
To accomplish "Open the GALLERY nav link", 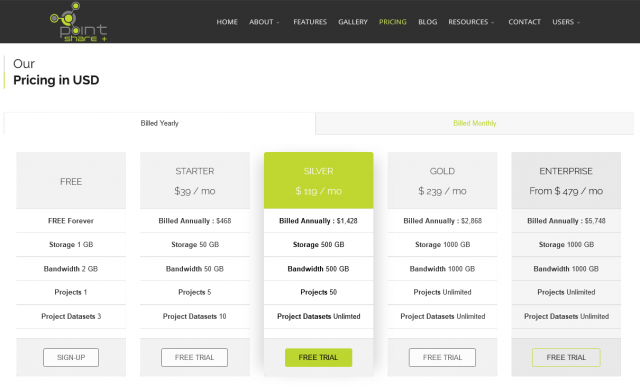I will [x=353, y=22].
